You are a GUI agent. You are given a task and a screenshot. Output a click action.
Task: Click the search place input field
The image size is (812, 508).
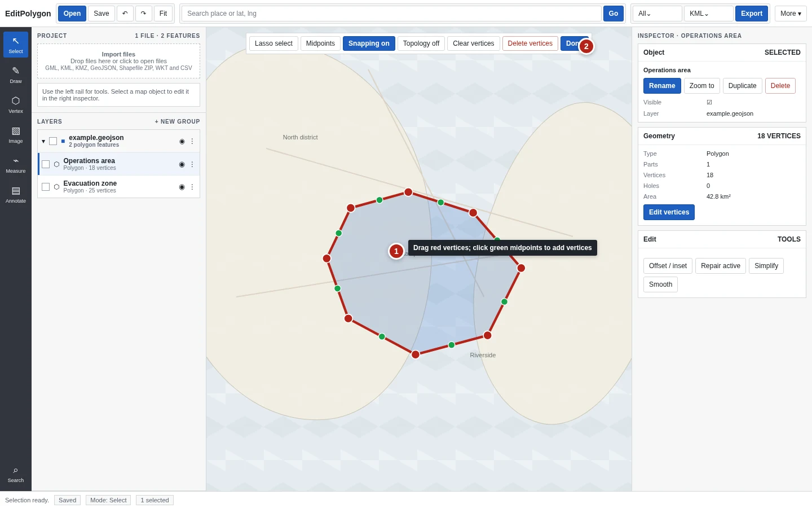click(391, 14)
